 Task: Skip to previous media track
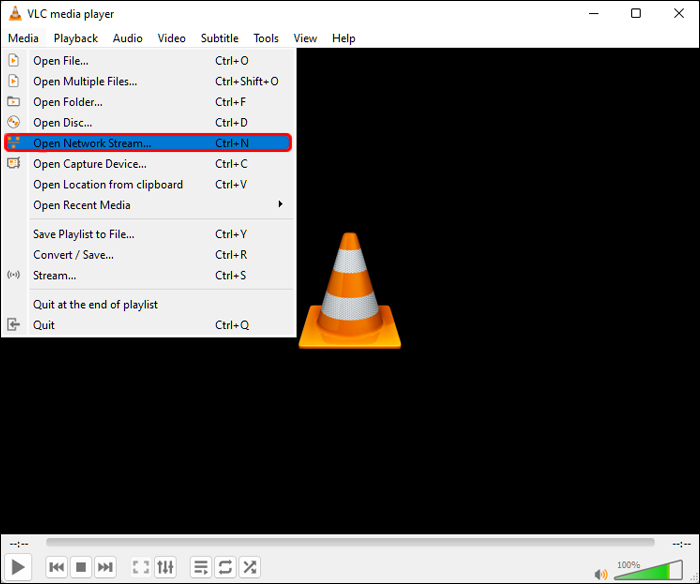(57, 567)
